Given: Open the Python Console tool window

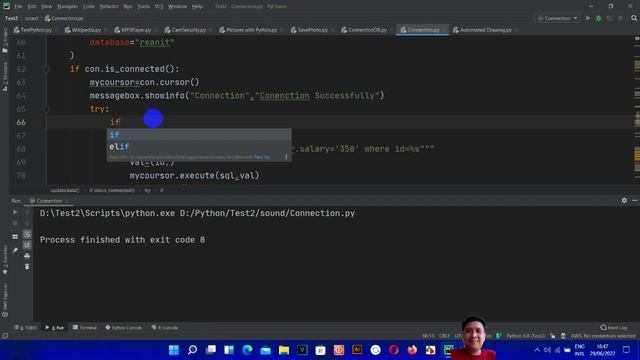Looking at the screenshot, I should pyautogui.click(x=124, y=327).
